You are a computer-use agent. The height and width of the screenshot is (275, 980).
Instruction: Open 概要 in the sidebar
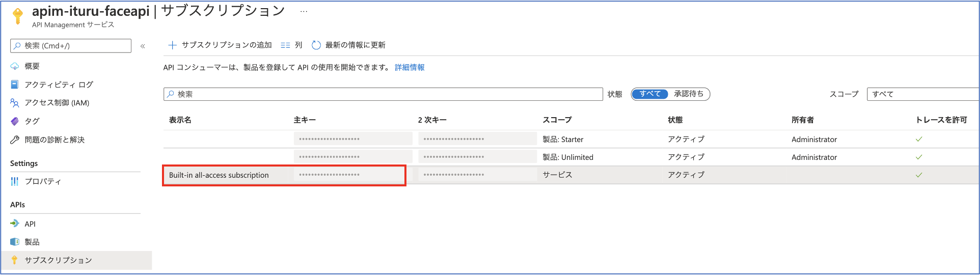coord(32,66)
